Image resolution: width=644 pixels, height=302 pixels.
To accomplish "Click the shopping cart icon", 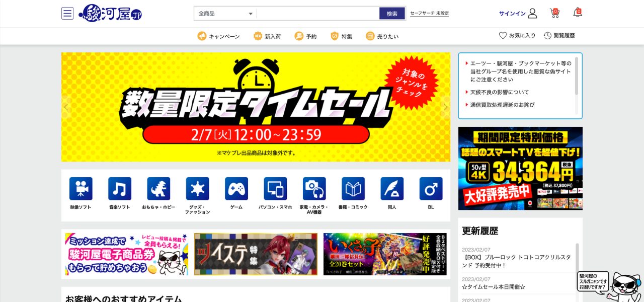I will (x=554, y=13).
